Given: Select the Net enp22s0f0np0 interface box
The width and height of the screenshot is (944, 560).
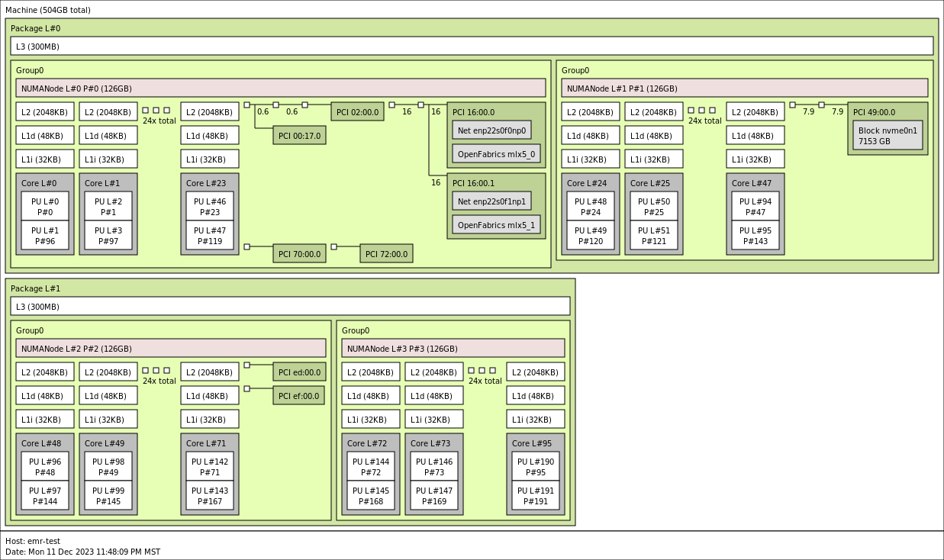Looking at the screenshot, I should coord(491,130).
